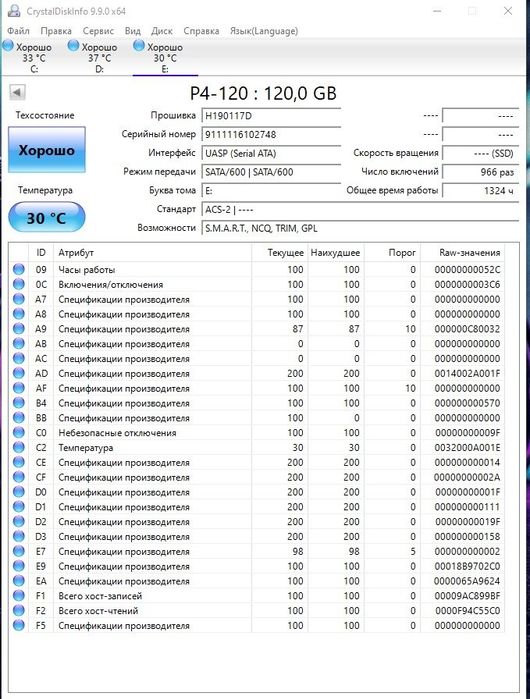Click status icon of attribute AD

19,373
